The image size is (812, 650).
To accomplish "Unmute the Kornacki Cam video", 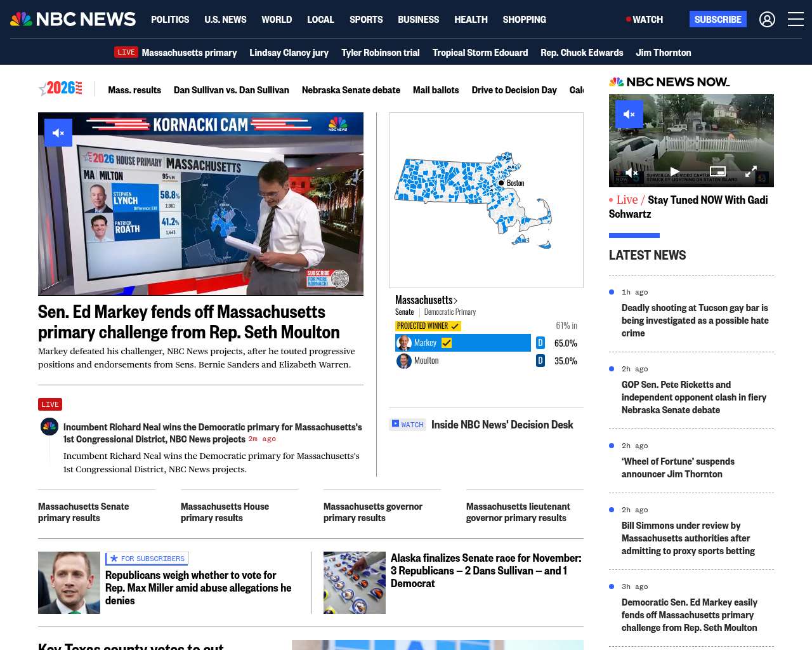I will pos(58,133).
